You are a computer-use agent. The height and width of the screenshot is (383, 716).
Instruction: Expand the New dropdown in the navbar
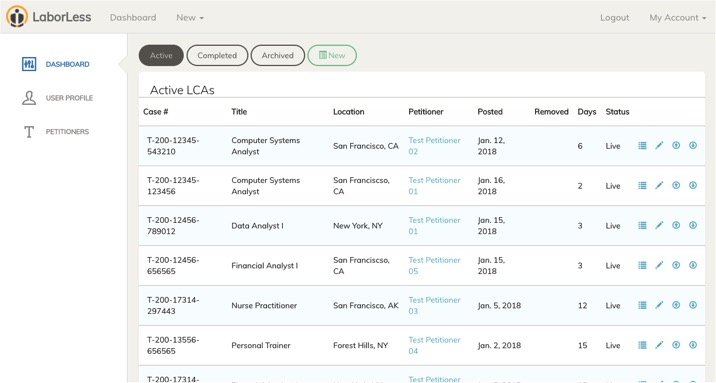pos(190,17)
